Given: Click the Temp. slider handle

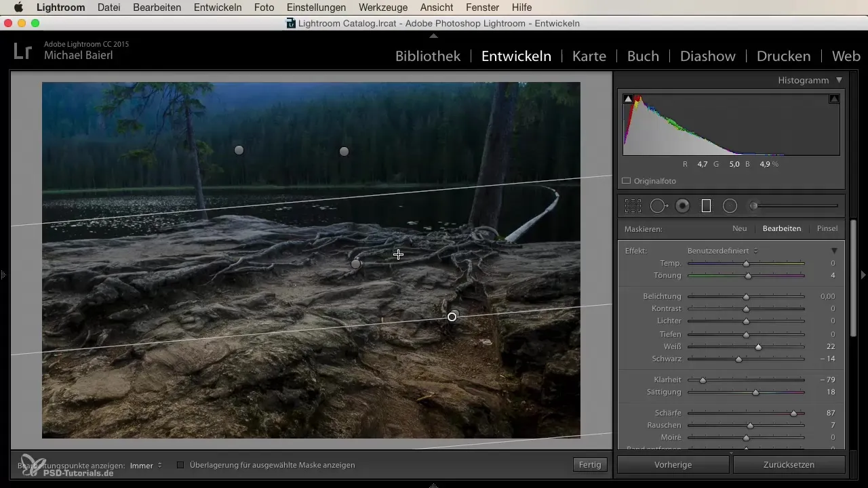Looking at the screenshot, I should (x=746, y=264).
